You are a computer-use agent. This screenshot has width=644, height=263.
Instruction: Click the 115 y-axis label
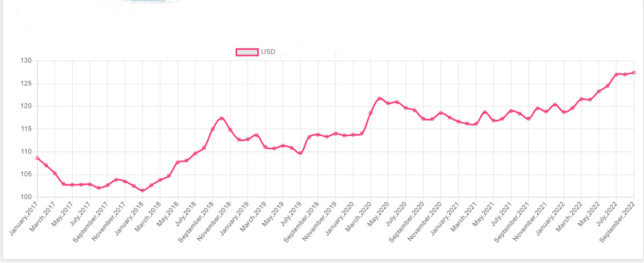(27, 129)
